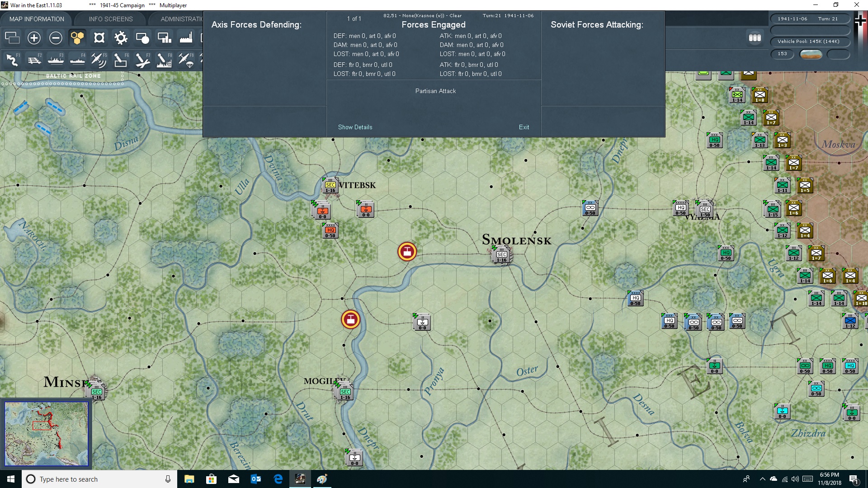Click the weather condition indicator
This screenshot has height=488, width=868.
coord(811,54)
